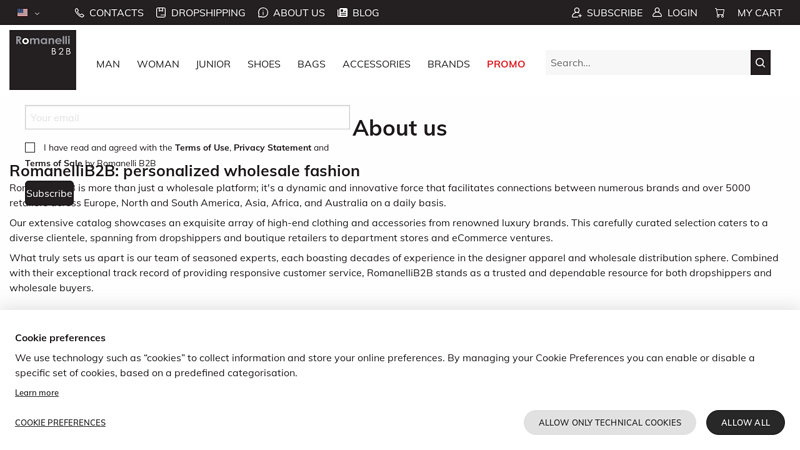Screen dimensions: 800x450
Task: Click the About Us info icon
Action: tap(263, 13)
